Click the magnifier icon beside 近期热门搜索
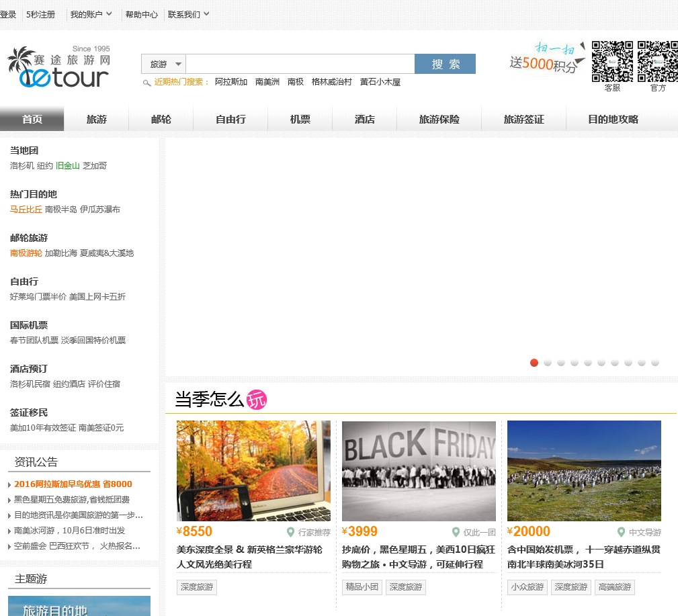The width and height of the screenshot is (678, 616). click(x=146, y=83)
